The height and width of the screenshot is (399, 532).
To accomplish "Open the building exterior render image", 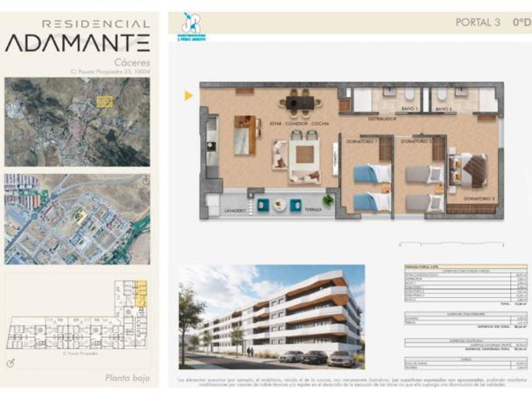I will [272, 317].
